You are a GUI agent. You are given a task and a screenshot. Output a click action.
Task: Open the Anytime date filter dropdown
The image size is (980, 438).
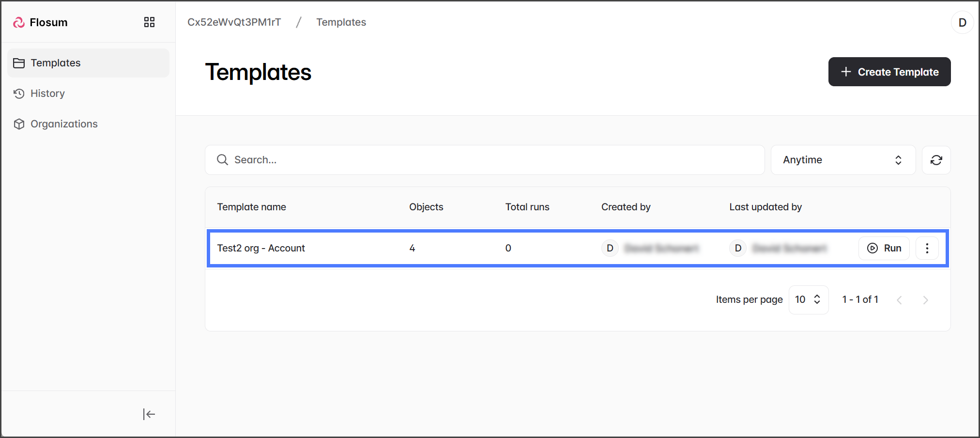842,160
